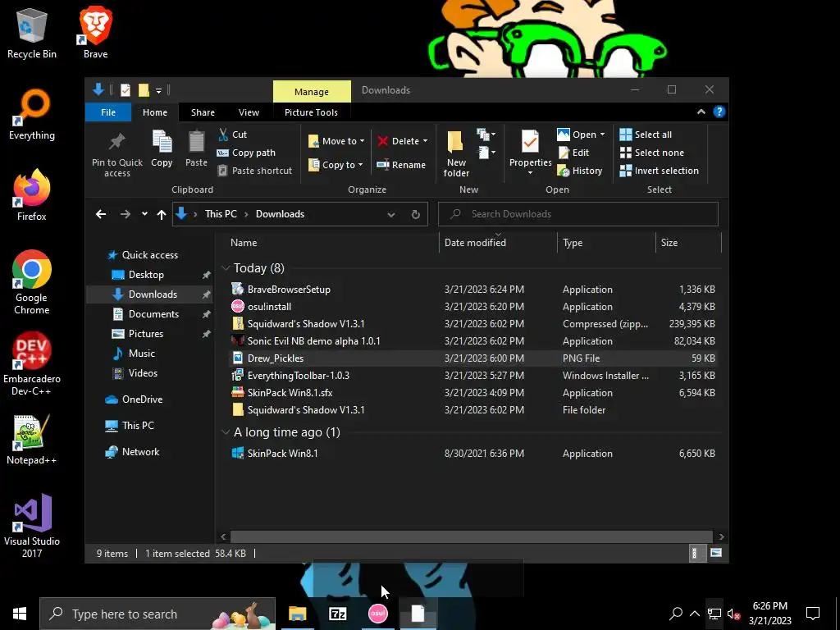This screenshot has width=840, height=630.
Task: Open the Delete dropdown arrow
Action: point(426,141)
